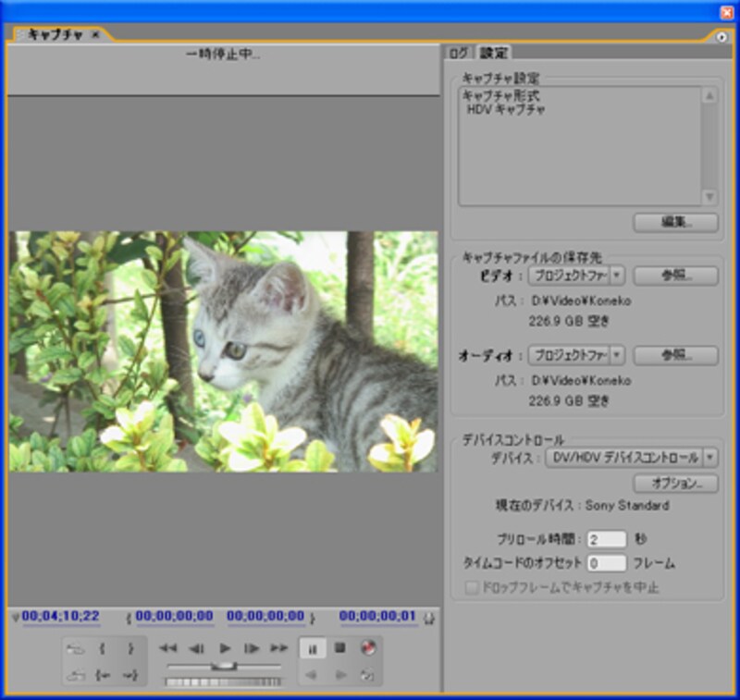Click the Rewind transport button

167,648
